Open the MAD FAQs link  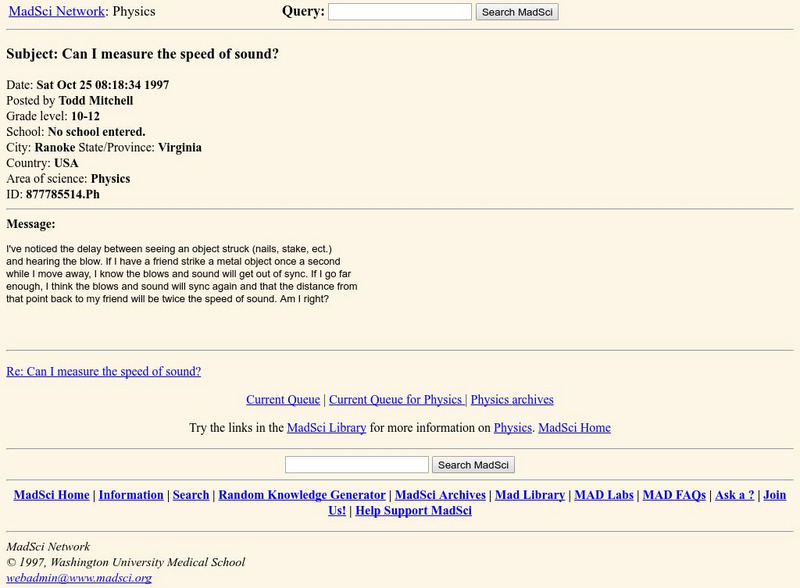click(674, 495)
